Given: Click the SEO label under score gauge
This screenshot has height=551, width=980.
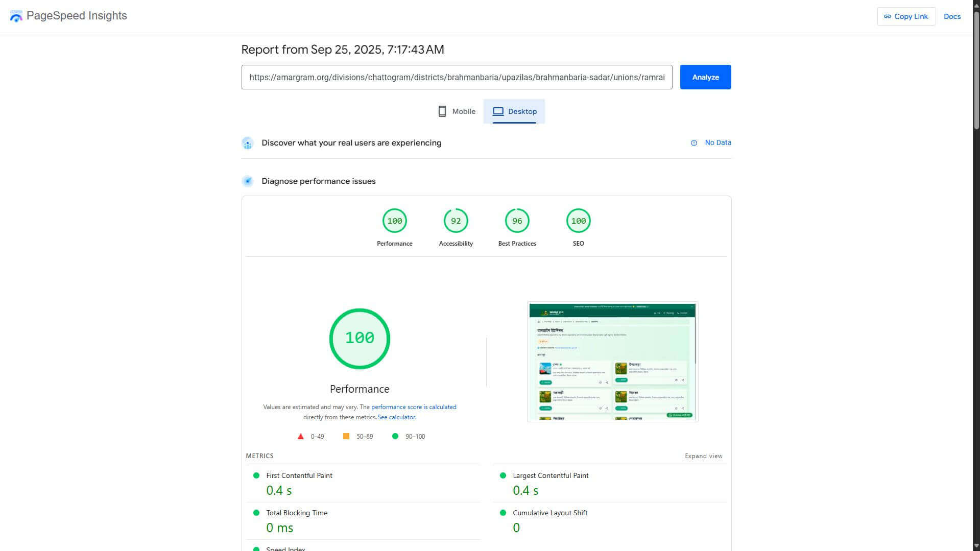Looking at the screenshot, I should [578, 244].
